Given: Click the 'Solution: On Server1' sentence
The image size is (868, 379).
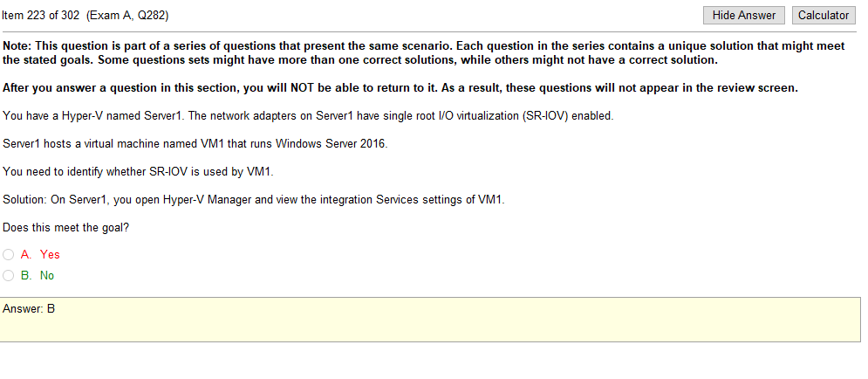Looking at the screenshot, I should pos(254,199).
